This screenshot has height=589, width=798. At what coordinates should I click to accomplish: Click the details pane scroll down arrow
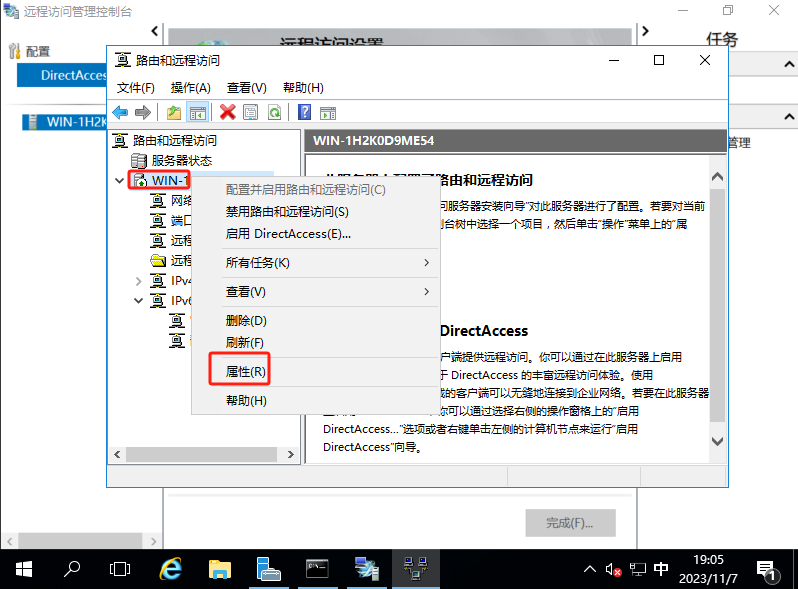[x=718, y=441]
